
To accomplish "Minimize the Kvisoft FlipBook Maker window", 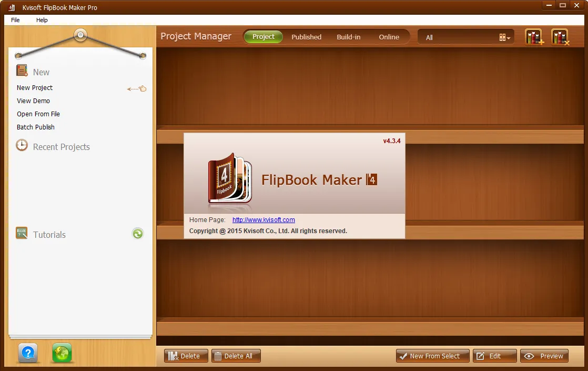I will [549, 5].
